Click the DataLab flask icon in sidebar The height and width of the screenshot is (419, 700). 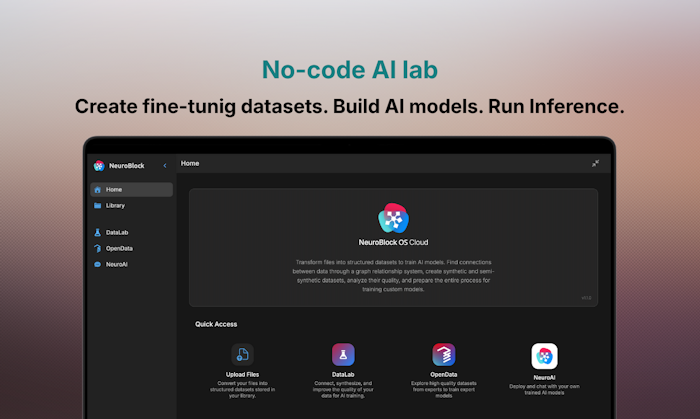point(98,232)
